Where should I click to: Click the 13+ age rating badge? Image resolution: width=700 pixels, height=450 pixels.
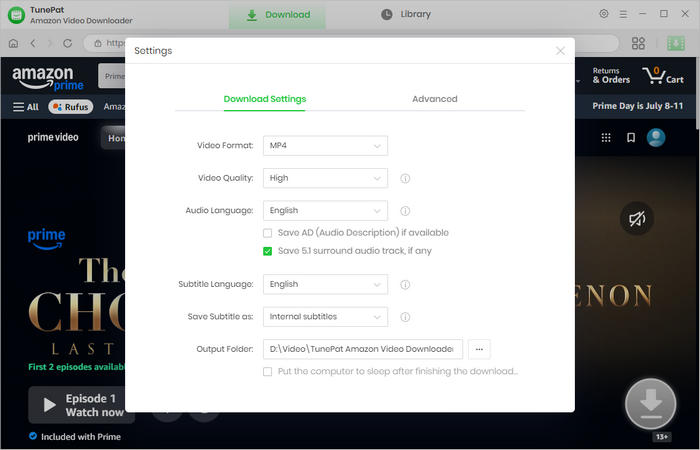(662, 437)
